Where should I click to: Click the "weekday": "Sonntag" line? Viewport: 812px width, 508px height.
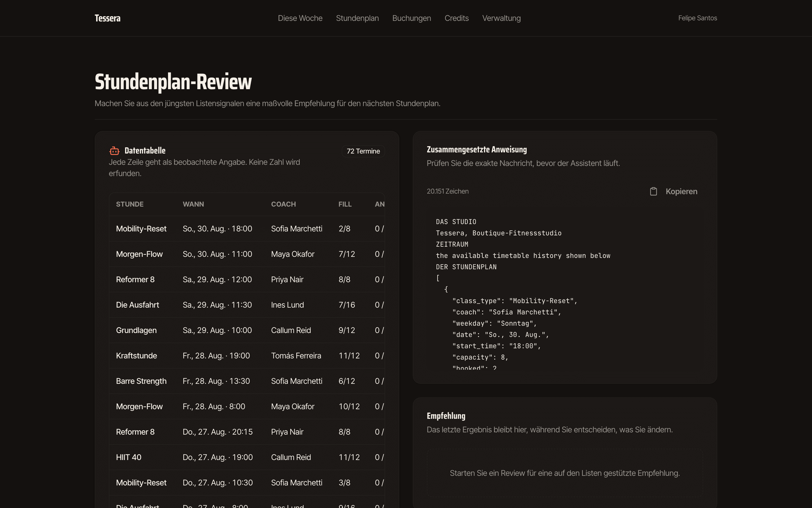pyautogui.click(x=494, y=323)
